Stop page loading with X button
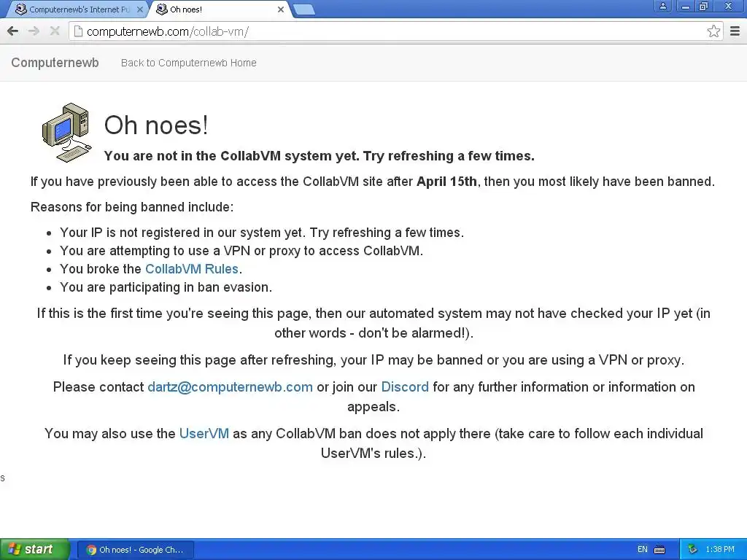The height and width of the screenshot is (560, 747). tap(55, 31)
